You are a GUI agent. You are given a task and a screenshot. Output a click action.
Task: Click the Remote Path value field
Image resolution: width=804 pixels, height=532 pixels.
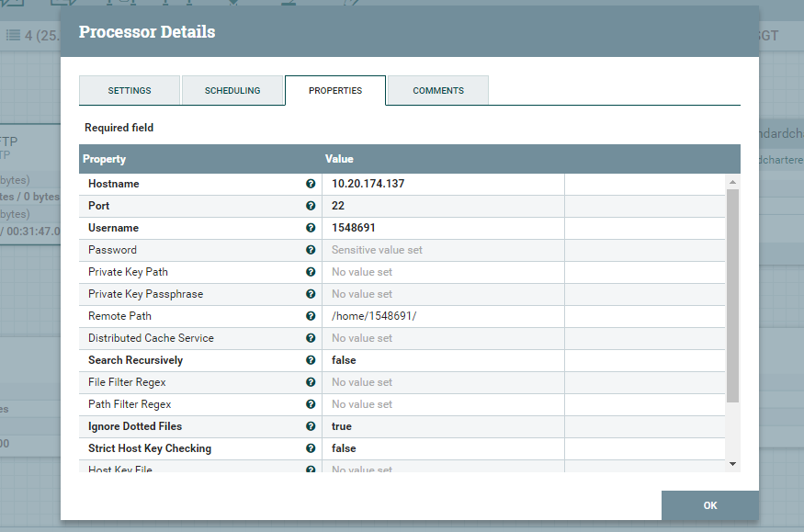click(x=443, y=316)
